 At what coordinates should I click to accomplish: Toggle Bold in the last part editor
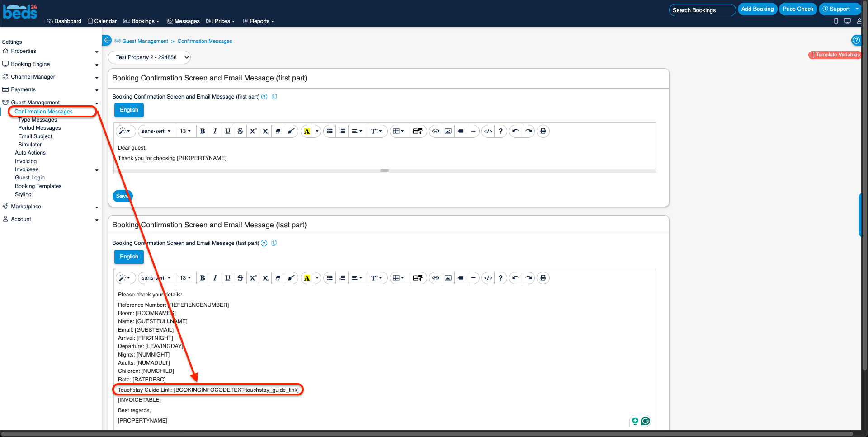(203, 278)
